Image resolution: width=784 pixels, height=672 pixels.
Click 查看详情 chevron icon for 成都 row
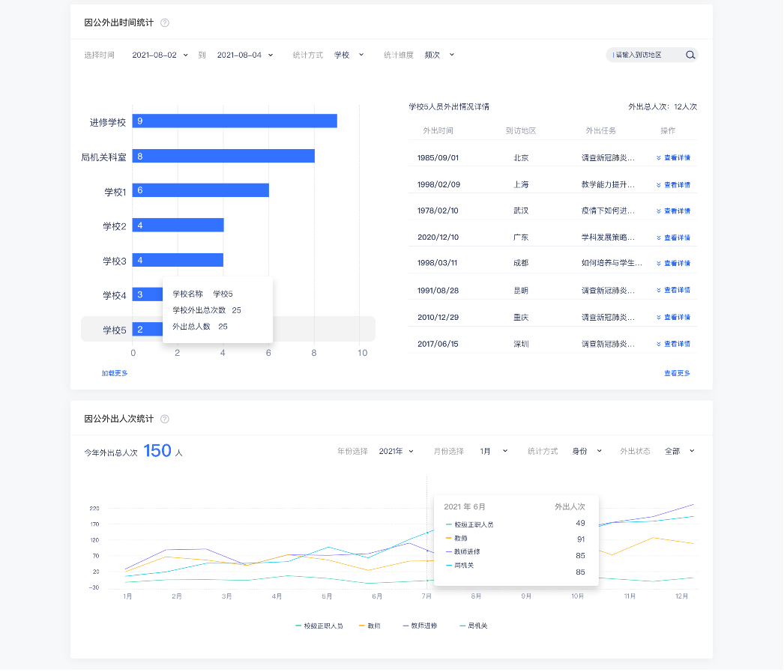coord(659,264)
